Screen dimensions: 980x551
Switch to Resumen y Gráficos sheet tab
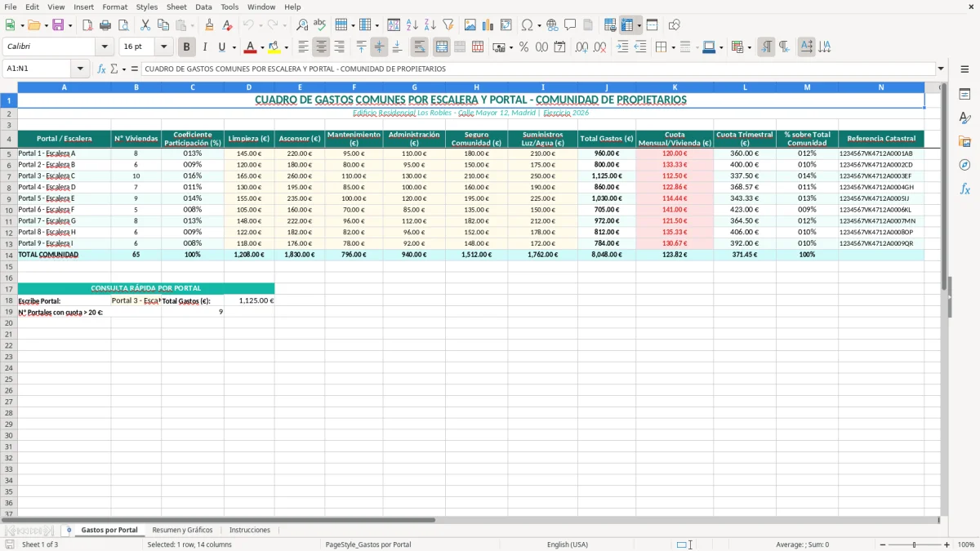182,531
